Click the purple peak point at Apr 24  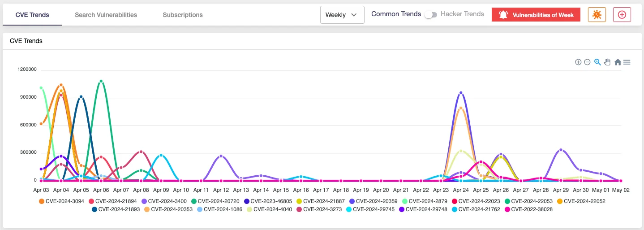[x=461, y=93]
